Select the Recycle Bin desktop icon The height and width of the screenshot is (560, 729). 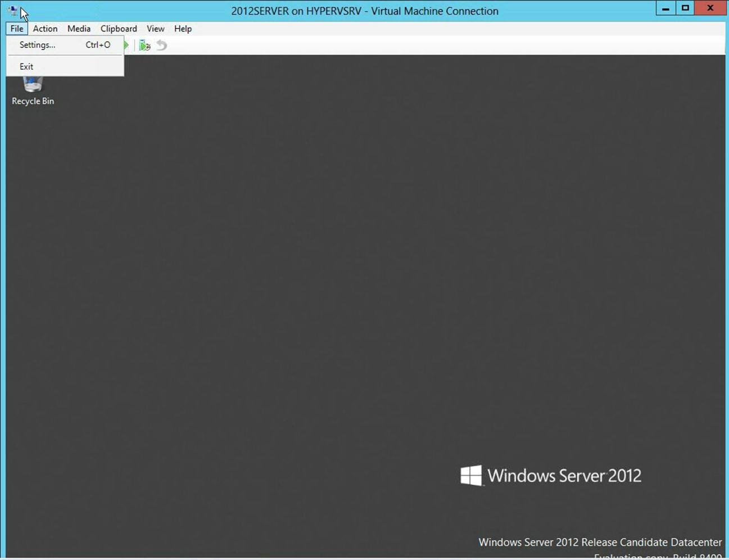point(33,92)
